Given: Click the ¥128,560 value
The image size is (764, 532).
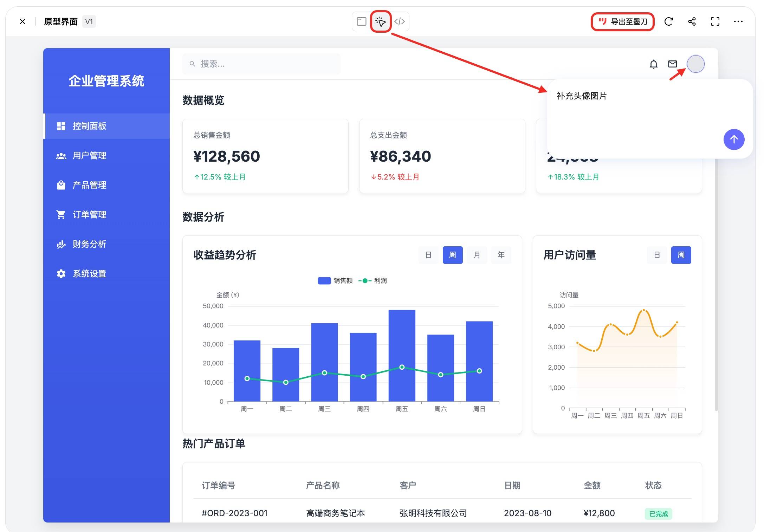Looking at the screenshot, I should coord(227,156).
